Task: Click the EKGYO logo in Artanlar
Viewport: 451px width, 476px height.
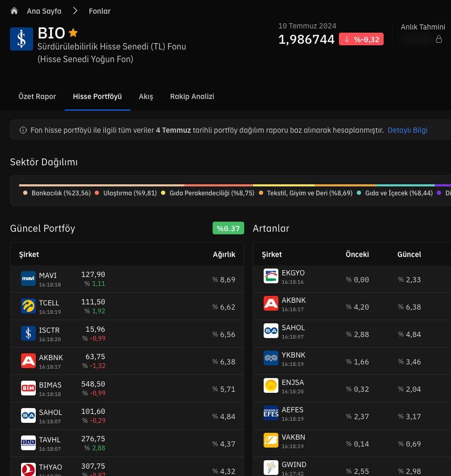Action: 271,276
